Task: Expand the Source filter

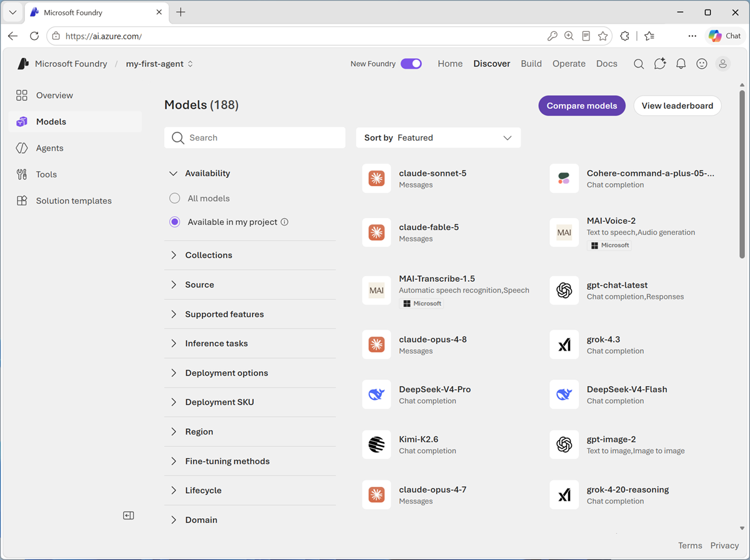Action: tap(250, 284)
